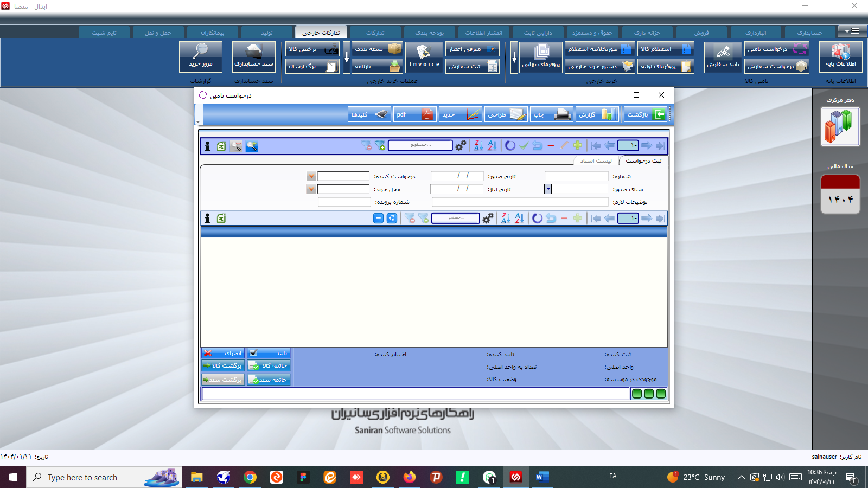
Task: Click the pencil edit icon on record toolbar
Action: tap(564, 145)
